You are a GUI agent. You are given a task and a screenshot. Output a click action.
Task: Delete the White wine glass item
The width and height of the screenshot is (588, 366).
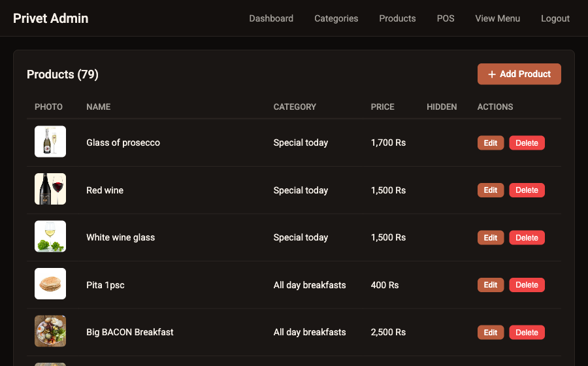527,238
